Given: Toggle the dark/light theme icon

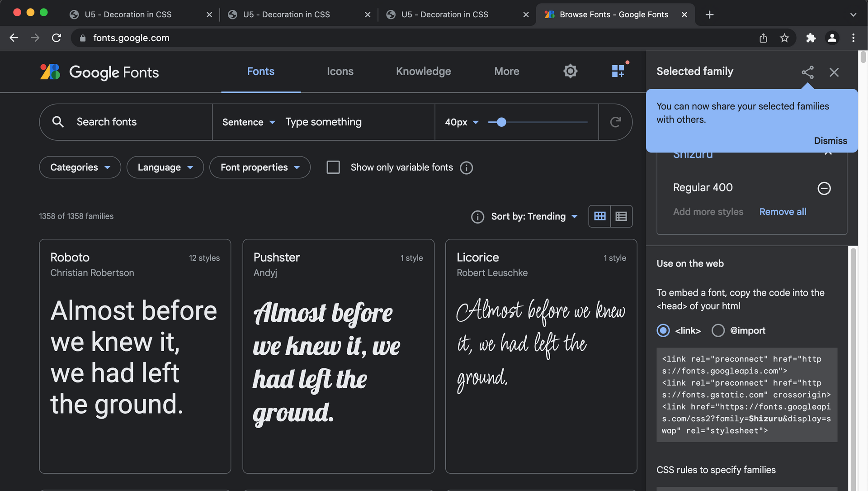Looking at the screenshot, I should [x=570, y=71].
